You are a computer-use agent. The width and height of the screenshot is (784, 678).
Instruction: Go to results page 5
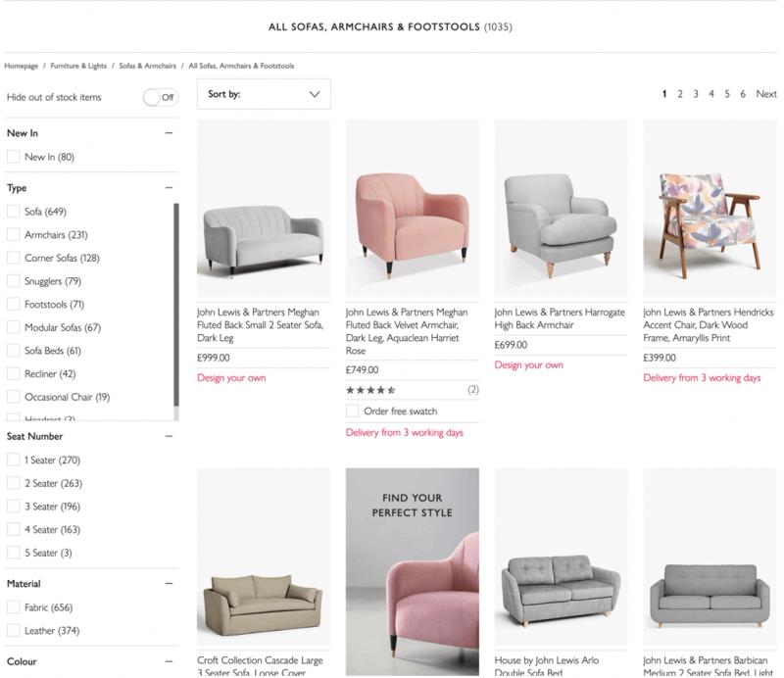(x=727, y=93)
